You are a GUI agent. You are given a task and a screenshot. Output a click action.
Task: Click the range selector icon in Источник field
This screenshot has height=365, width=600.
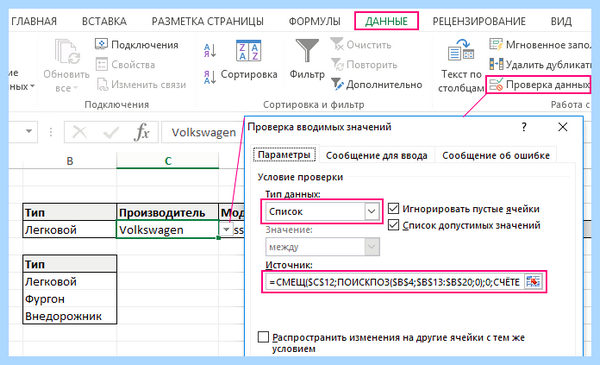pos(533,282)
